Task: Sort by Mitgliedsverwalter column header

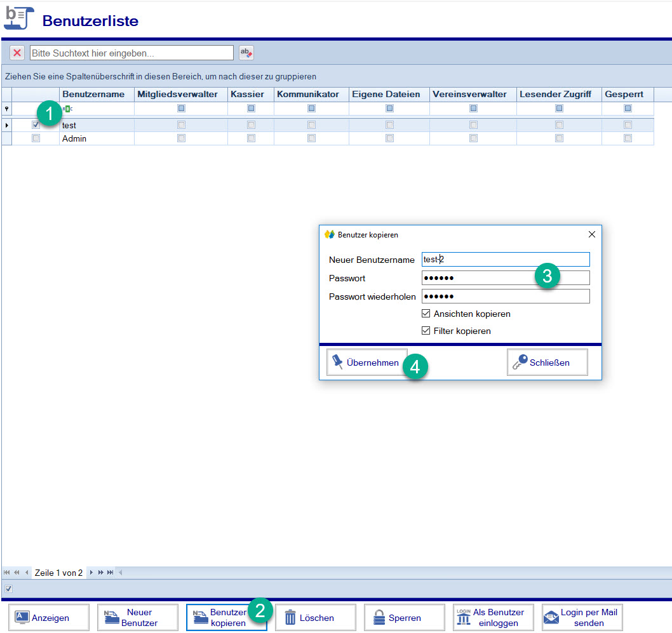Action: (181, 94)
